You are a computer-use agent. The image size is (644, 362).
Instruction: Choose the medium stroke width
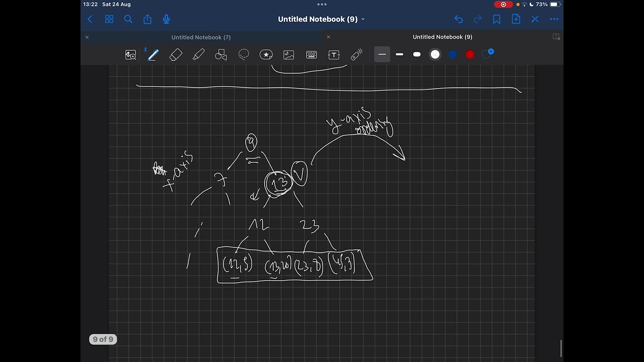[x=399, y=54]
